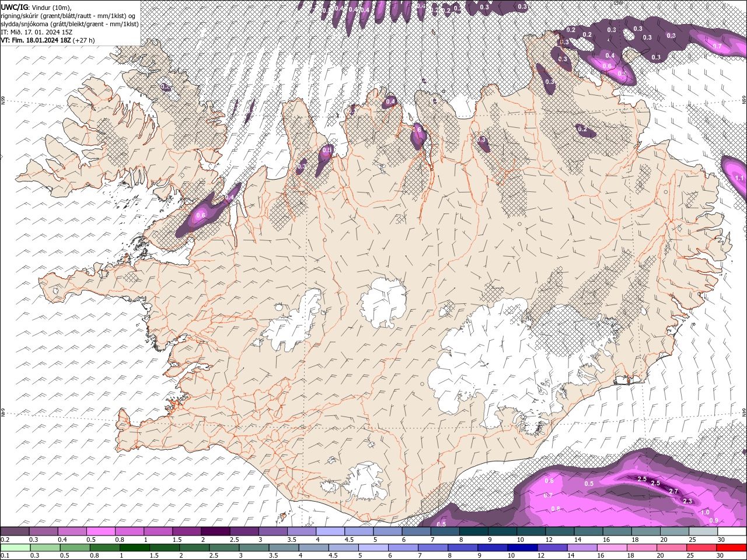Viewport: 747px width, 560px height.
Task: Click the title text 'UWC/IG: Vindur (10m),'
Action: [36, 7]
